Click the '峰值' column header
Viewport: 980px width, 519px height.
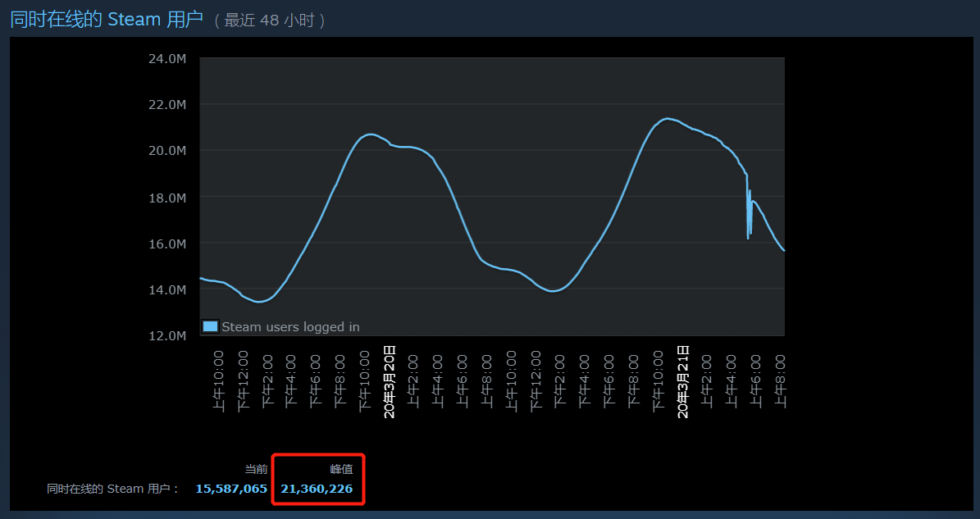(x=341, y=469)
